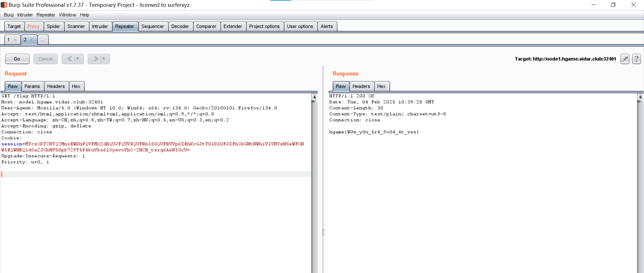This screenshot has width=644, height=273.
Task: Click the edit target pencil icon
Action: pyautogui.click(x=625, y=59)
